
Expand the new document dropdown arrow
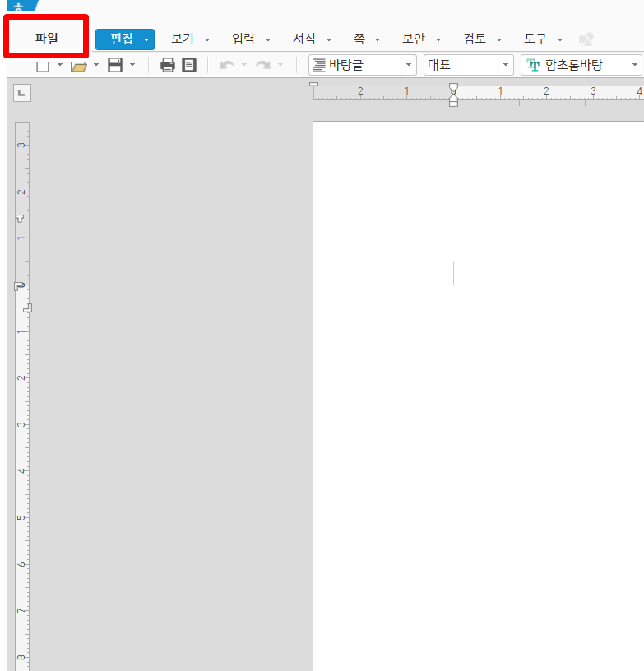click(60, 65)
